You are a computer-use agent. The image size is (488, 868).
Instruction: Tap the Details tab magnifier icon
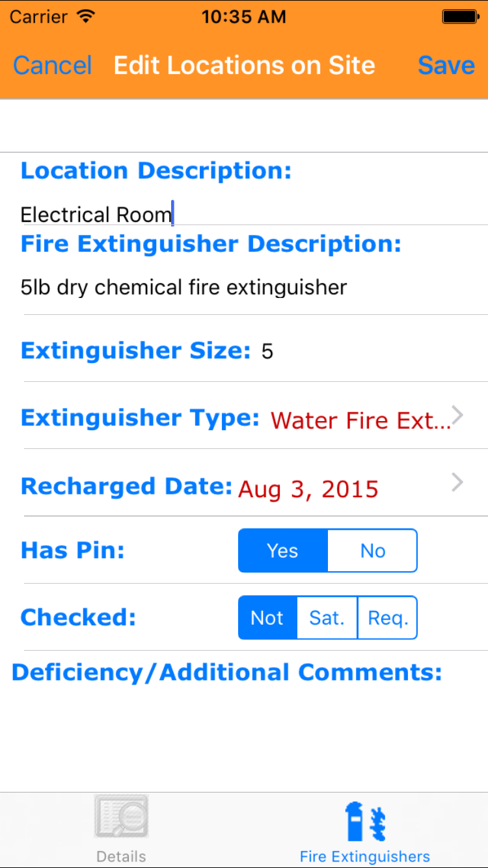122,817
